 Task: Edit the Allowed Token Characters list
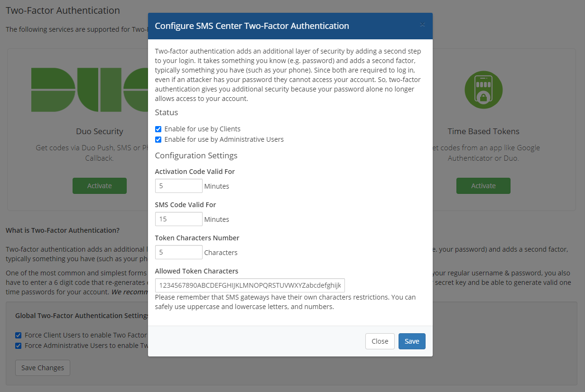[x=250, y=285]
